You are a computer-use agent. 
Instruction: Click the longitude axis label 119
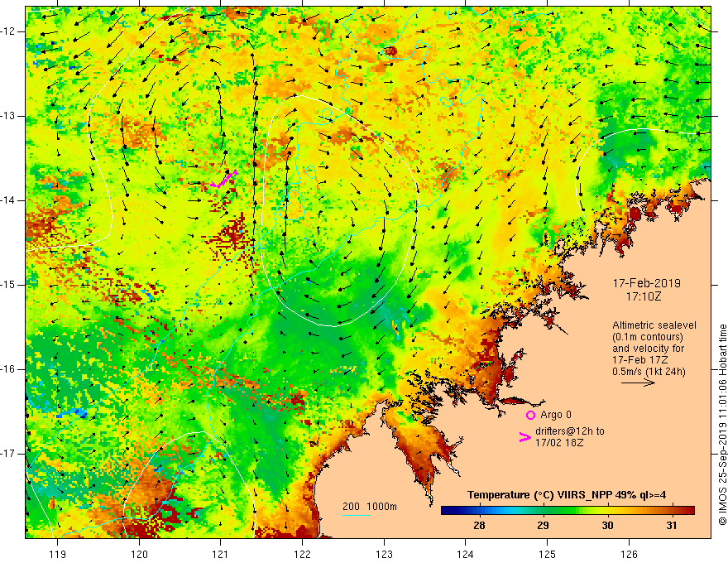(x=57, y=554)
